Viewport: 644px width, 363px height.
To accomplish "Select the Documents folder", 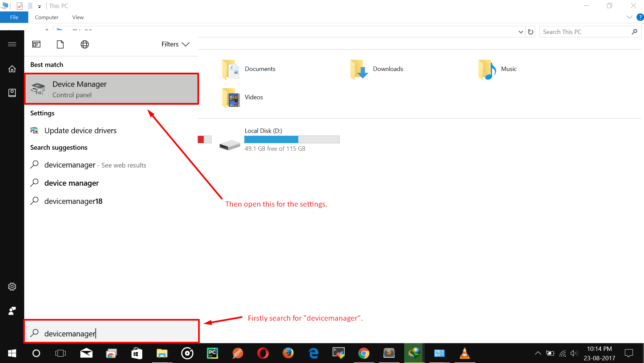I will [249, 69].
